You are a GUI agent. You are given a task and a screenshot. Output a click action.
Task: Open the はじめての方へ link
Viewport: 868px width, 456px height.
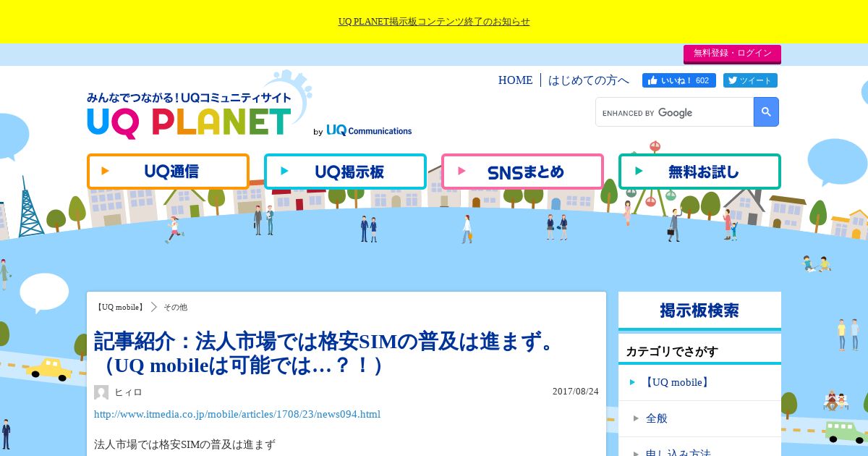[588, 80]
